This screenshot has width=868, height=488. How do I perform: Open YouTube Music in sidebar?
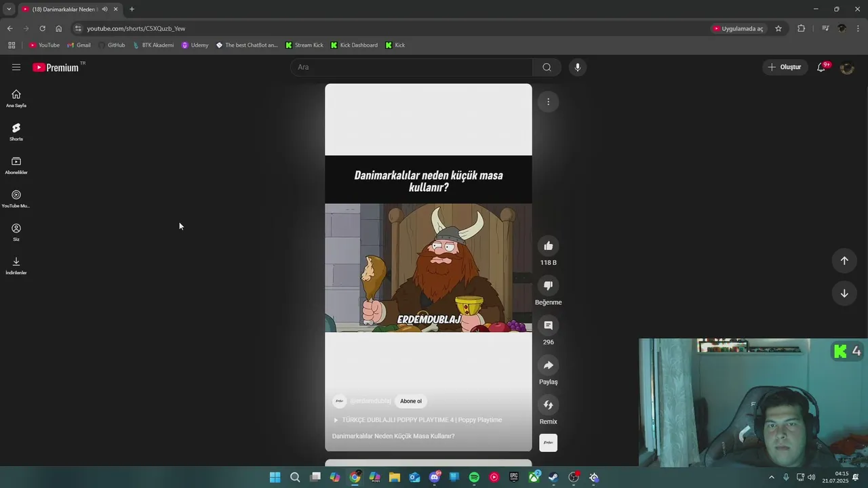click(16, 199)
